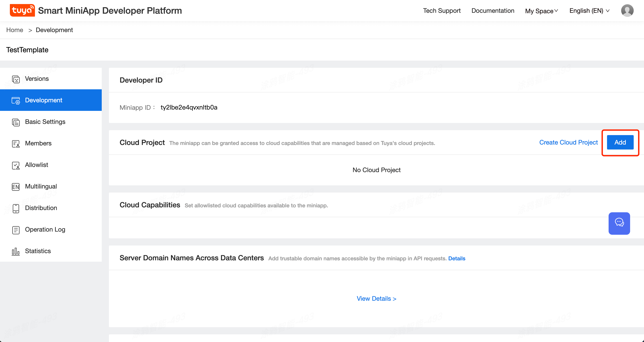Click the Add cloud project button

click(x=620, y=142)
